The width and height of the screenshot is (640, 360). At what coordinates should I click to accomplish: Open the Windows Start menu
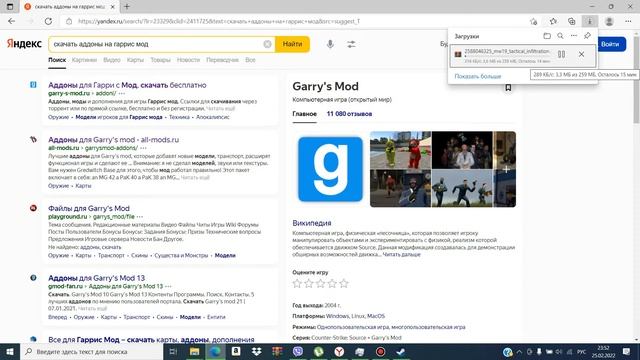(10, 351)
